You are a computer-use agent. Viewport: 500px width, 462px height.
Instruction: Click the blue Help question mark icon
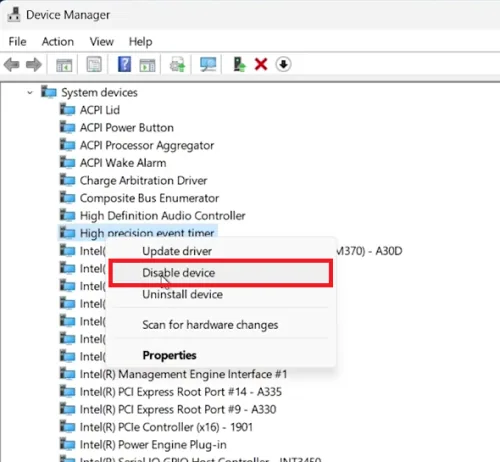pos(124,64)
